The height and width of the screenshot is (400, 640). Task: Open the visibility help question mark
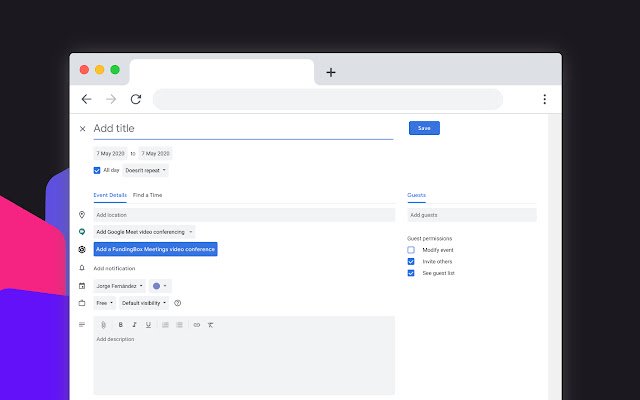178,303
